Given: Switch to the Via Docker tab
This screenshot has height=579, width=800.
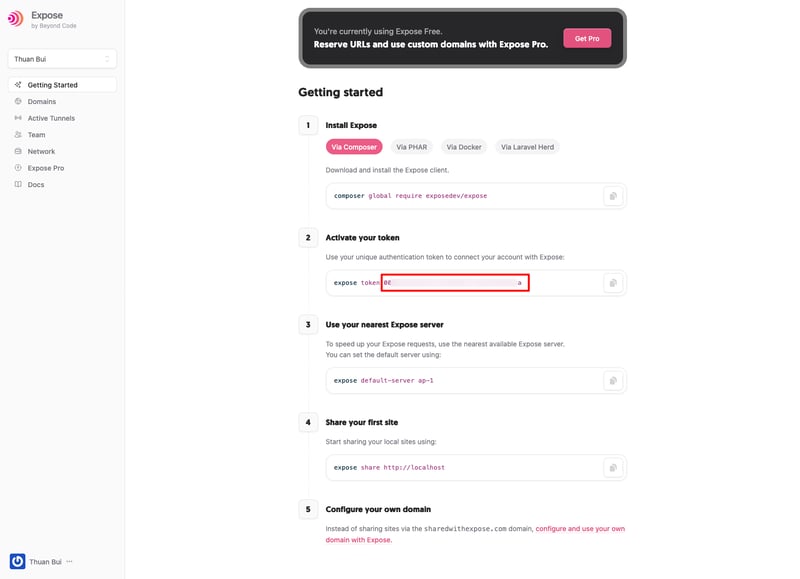Looking at the screenshot, I should tap(464, 147).
